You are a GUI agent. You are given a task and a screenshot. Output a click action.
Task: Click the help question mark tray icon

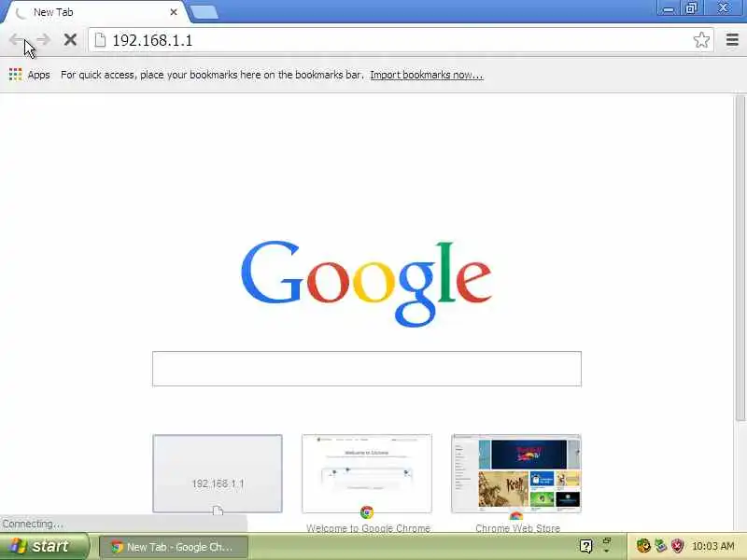[x=586, y=546]
